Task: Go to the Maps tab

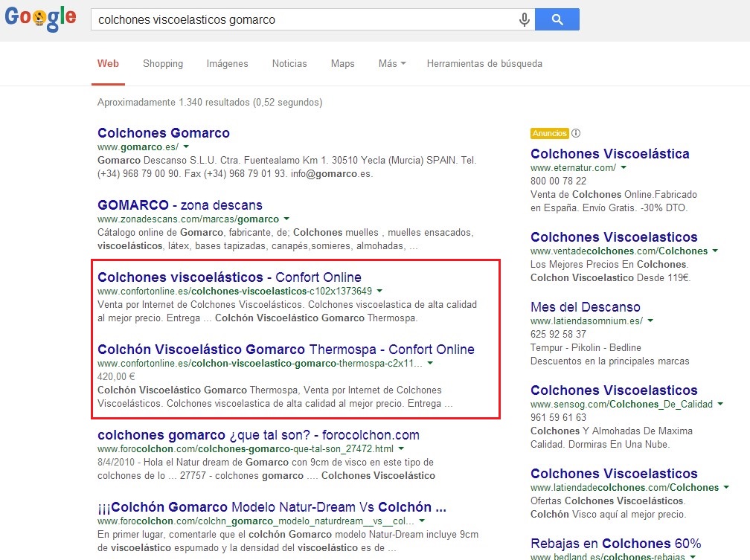Action: tap(342, 64)
